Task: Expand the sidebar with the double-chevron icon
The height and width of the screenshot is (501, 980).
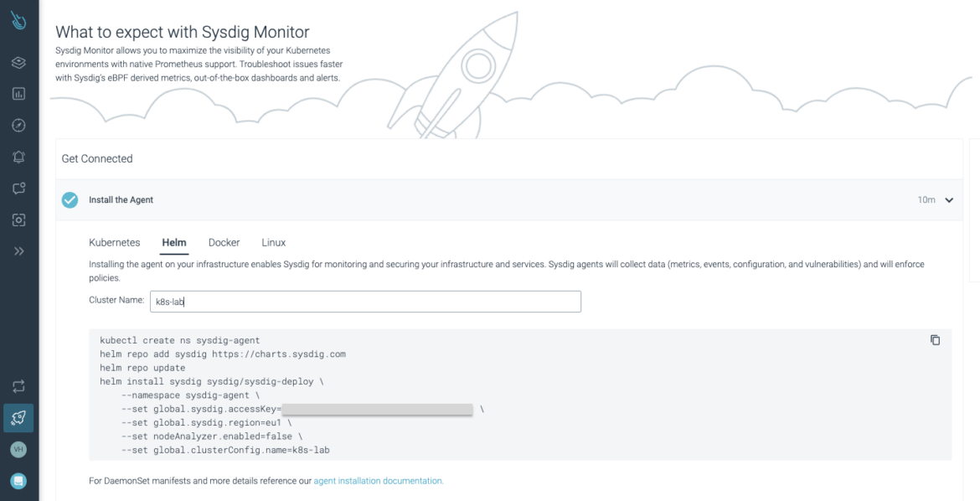Action: point(18,250)
